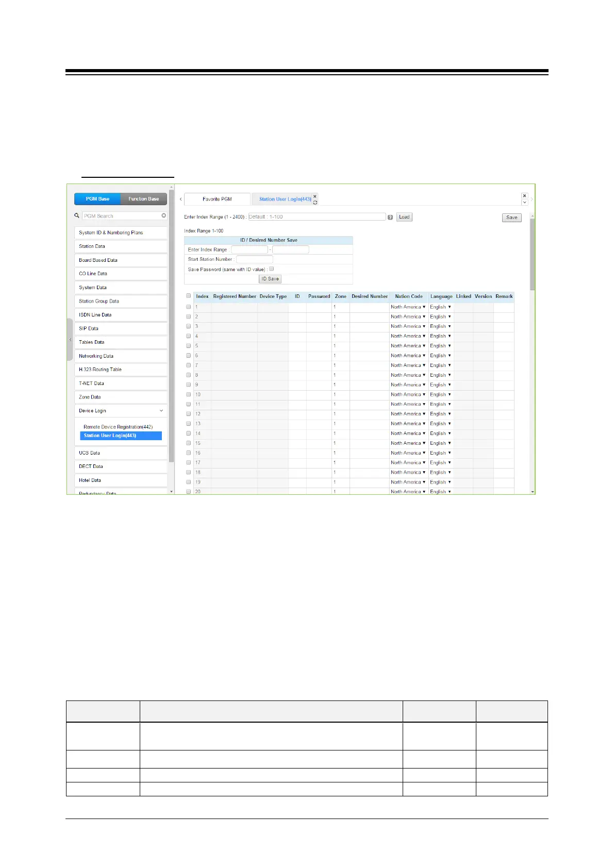Image resolution: width=614 pixels, height=868 pixels.
Task: Open Nation Code dropdown for index 1
Action: coord(408,307)
